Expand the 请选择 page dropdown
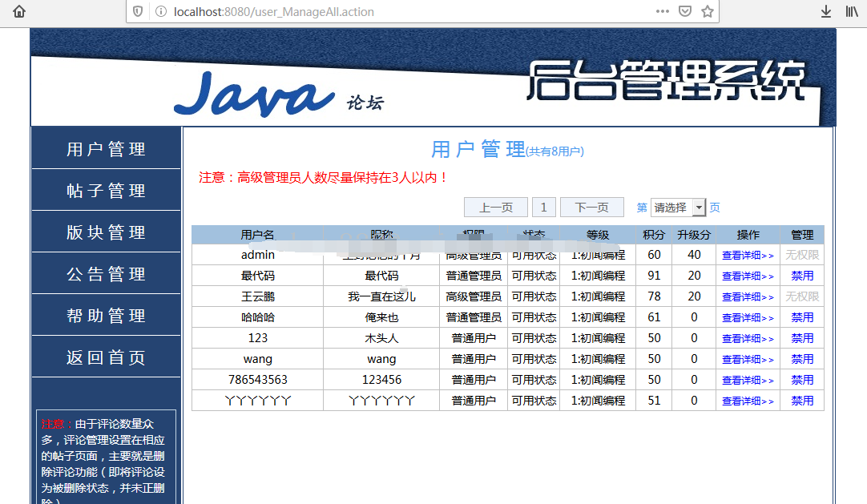This screenshot has height=504, width=867. click(x=679, y=208)
